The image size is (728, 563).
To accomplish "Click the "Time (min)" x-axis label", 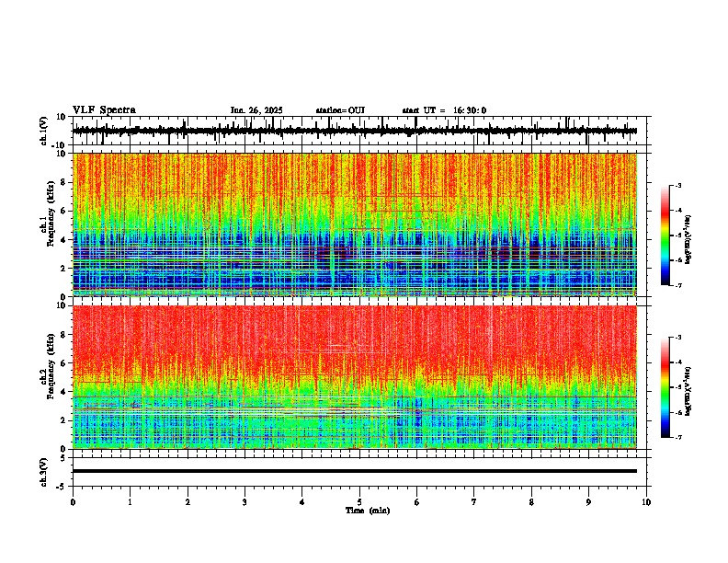I will 368,511.
